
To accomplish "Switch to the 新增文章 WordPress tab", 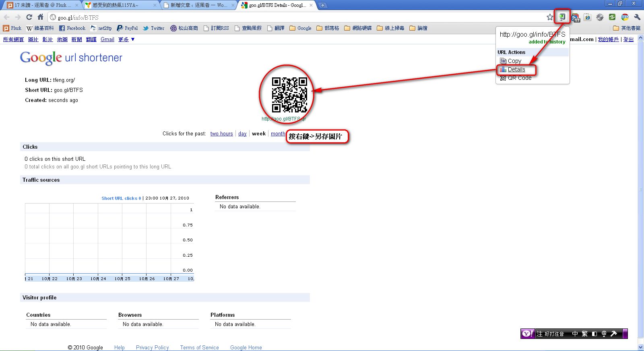I will [199, 5].
